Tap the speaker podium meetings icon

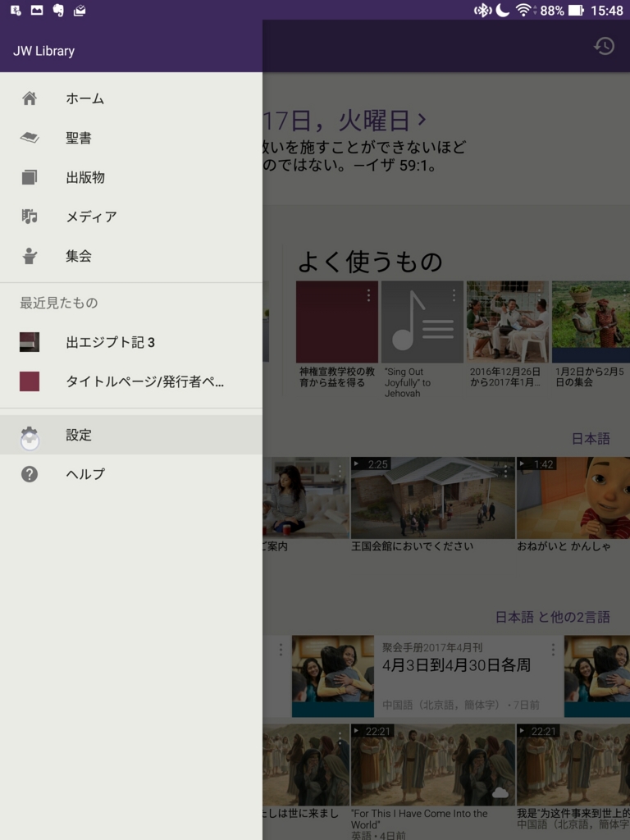(30, 256)
